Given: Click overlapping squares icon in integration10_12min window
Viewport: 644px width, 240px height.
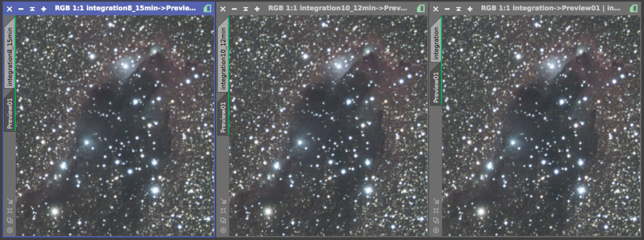Looking at the screenshot, I should (223, 220).
